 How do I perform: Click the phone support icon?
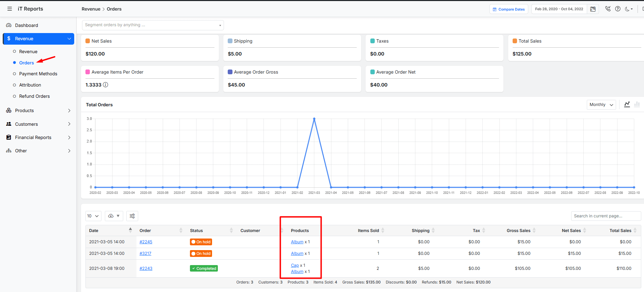[x=608, y=9]
